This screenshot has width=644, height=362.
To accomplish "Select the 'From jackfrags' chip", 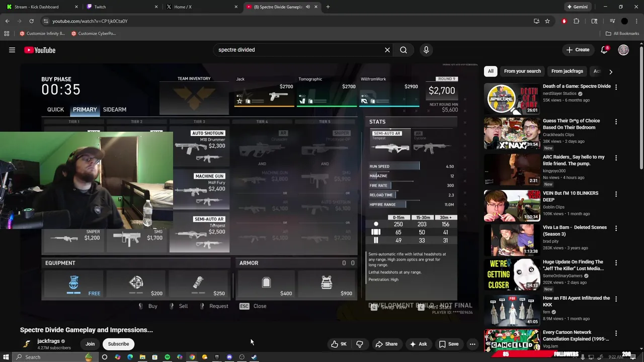I will click(567, 71).
